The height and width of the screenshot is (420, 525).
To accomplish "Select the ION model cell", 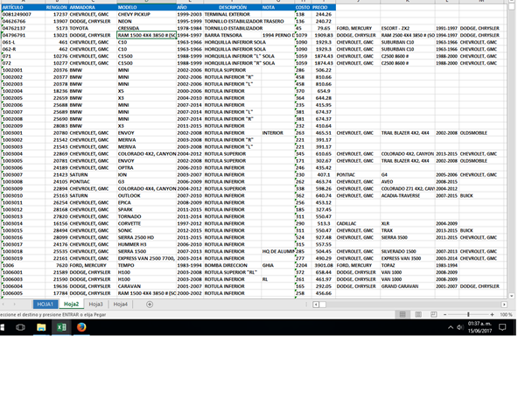I will click(x=147, y=175).
